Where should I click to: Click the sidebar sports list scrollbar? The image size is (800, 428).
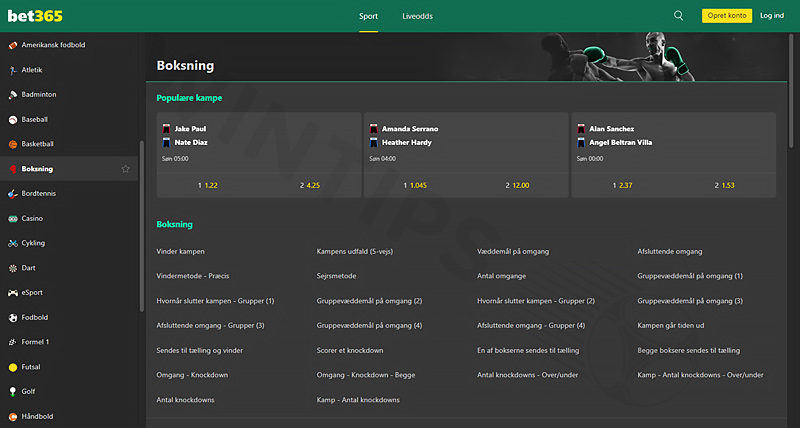[141, 226]
